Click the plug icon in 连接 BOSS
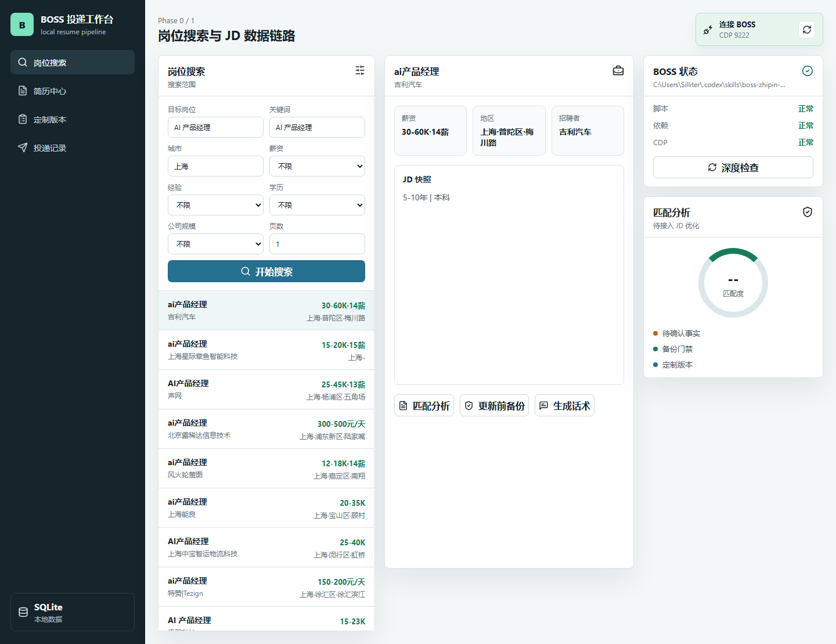836x644 pixels. [x=708, y=30]
